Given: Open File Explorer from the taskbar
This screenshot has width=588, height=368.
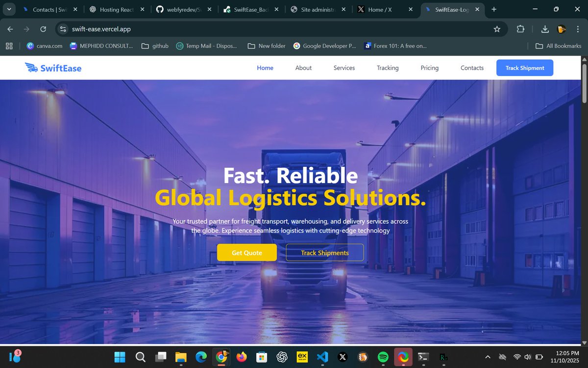Looking at the screenshot, I should tap(181, 357).
